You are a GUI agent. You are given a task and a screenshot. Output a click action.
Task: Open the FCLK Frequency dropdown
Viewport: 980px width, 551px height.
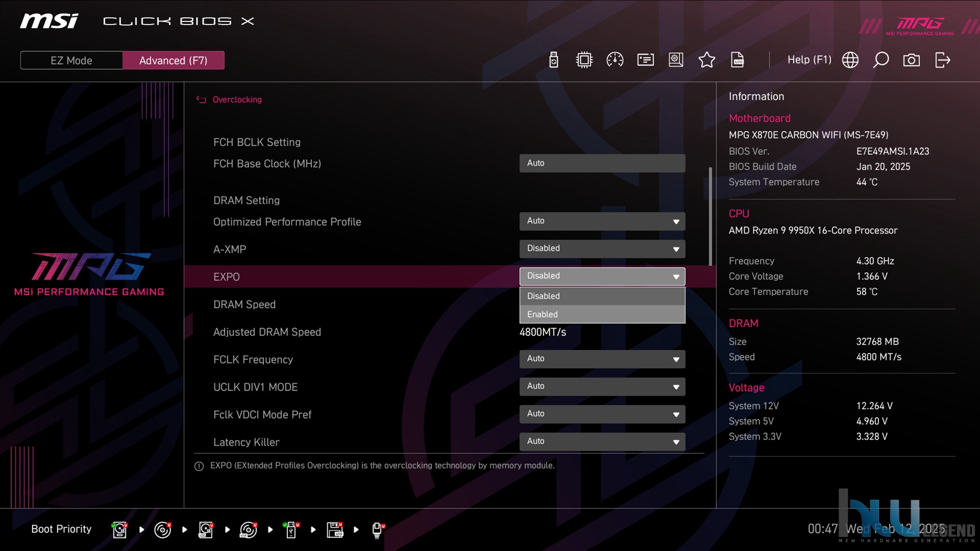pos(602,359)
